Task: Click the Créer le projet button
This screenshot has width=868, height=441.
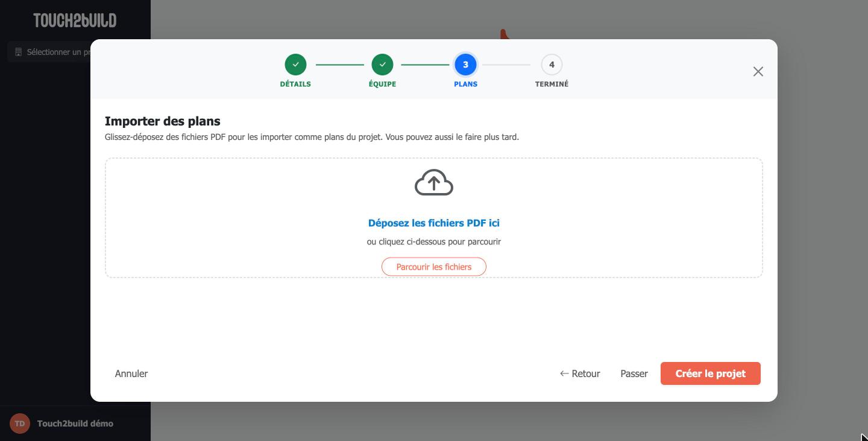Action: [x=711, y=373]
